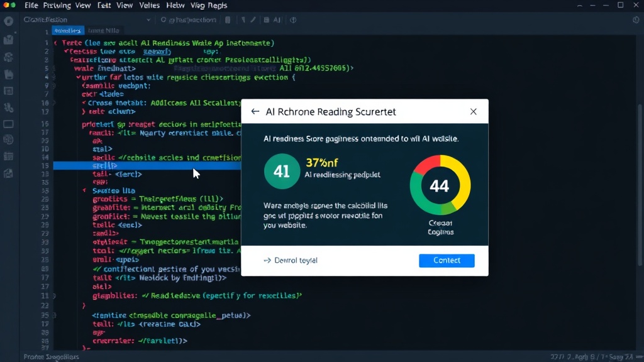Click the back arrow in the AI dialog
The width and height of the screenshot is (644, 362).
coord(255,112)
